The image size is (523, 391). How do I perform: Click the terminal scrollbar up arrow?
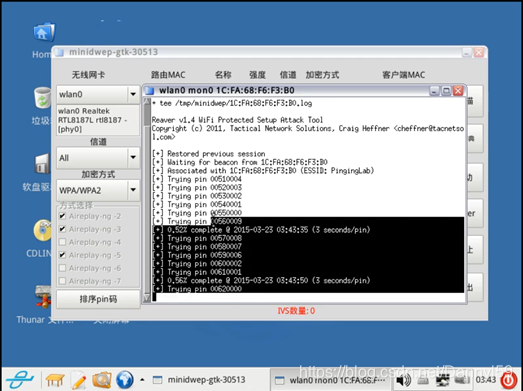point(147,102)
